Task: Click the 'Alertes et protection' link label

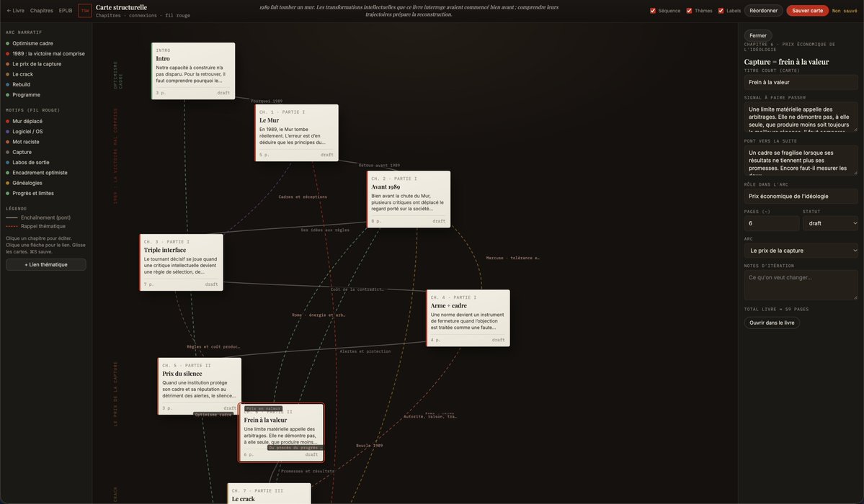Action: [x=365, y=351]
